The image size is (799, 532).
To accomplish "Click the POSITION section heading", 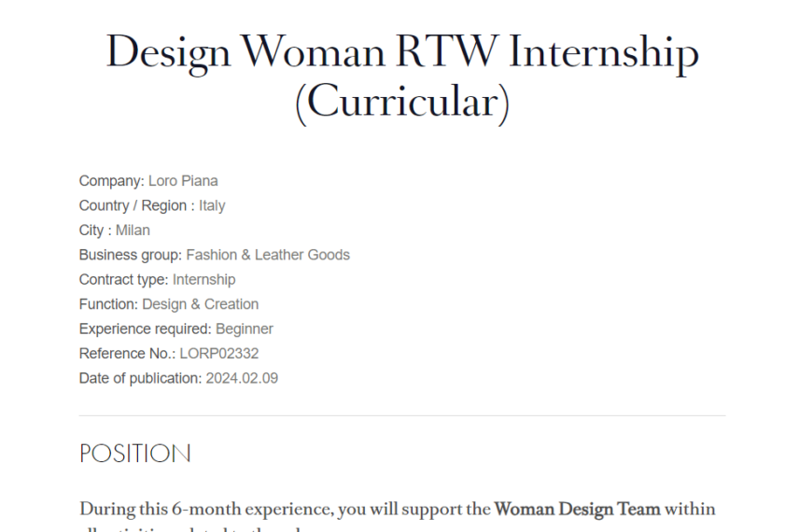I will click(x=135, y=454).
